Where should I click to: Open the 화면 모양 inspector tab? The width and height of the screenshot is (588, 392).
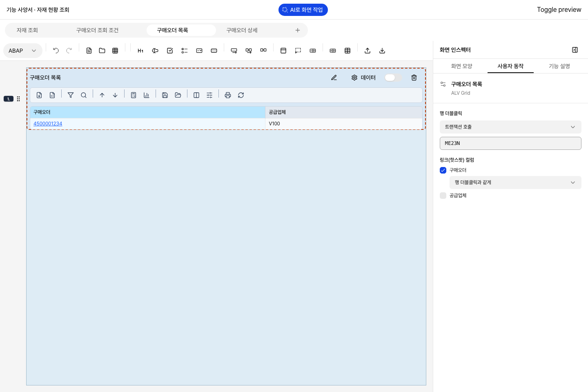click(462, 66)
